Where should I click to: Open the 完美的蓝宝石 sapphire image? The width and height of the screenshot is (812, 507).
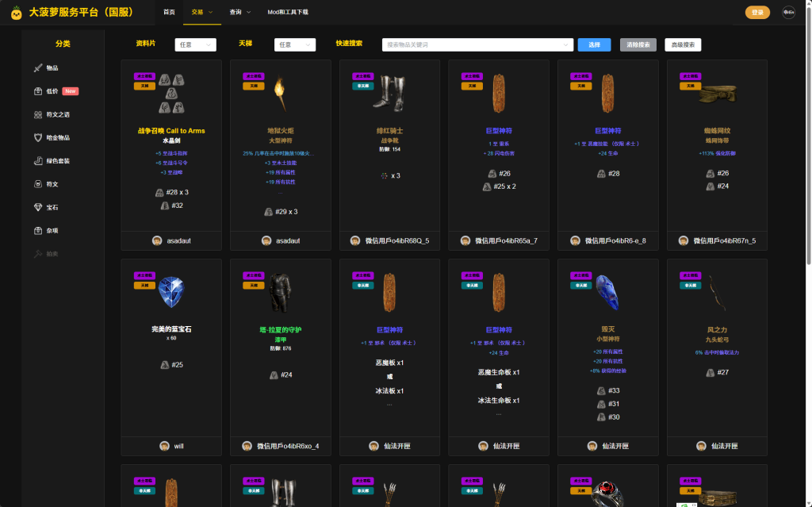coord(171,292)
